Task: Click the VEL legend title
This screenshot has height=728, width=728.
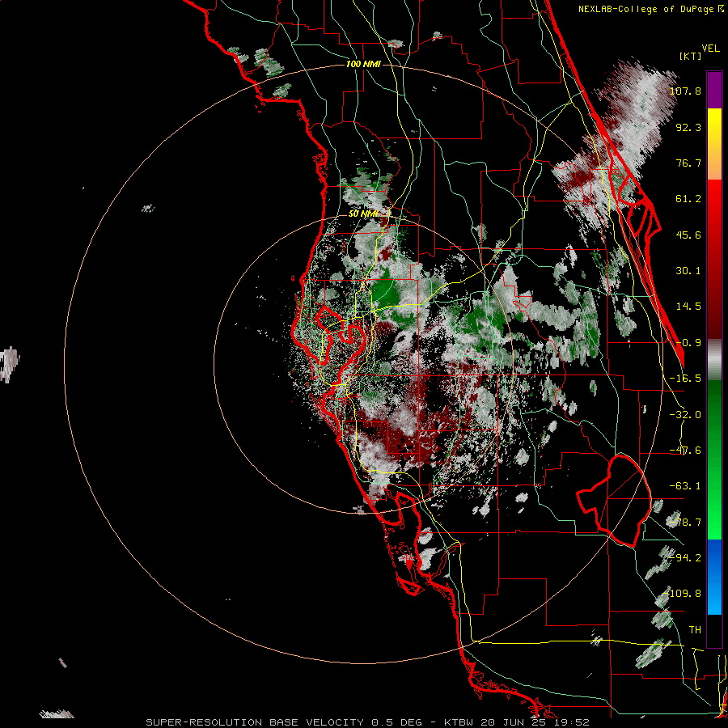Action: 710,49
